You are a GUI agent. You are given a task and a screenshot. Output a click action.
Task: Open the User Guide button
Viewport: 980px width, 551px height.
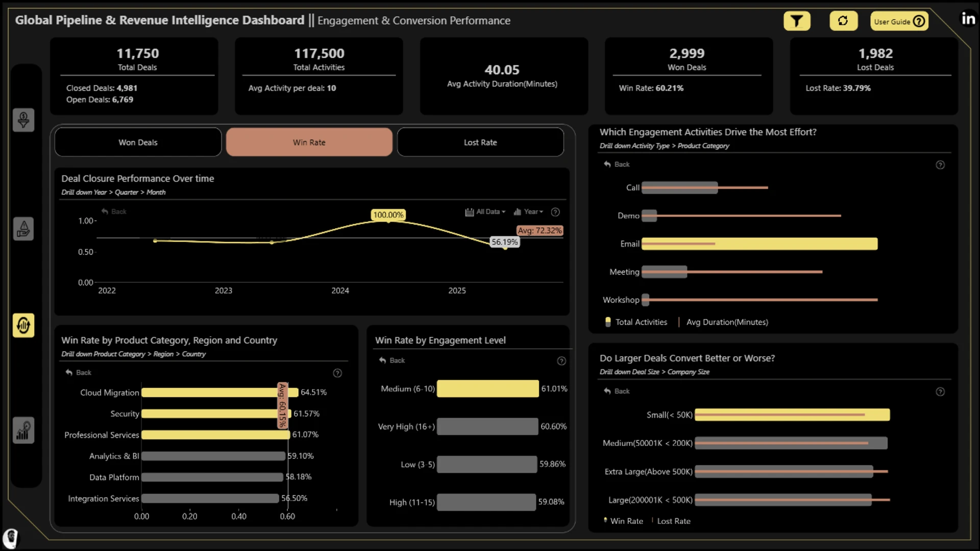[x=899, y=21]
